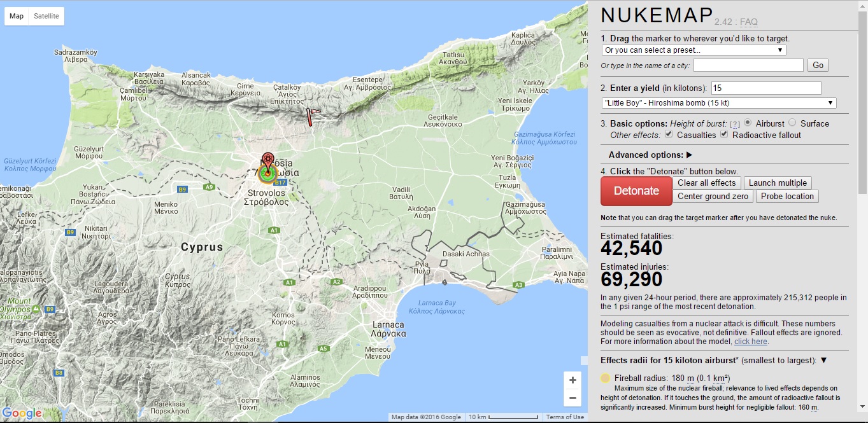Collapse the Effects radii list
This screenshot has height=423, width=868.
coord(823,360)
